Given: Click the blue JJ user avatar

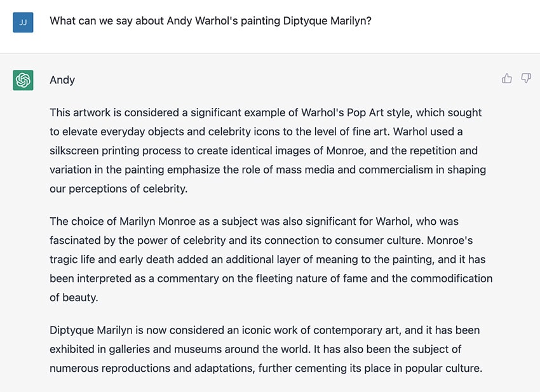Looking at the screenshot, I should point(23,23).
